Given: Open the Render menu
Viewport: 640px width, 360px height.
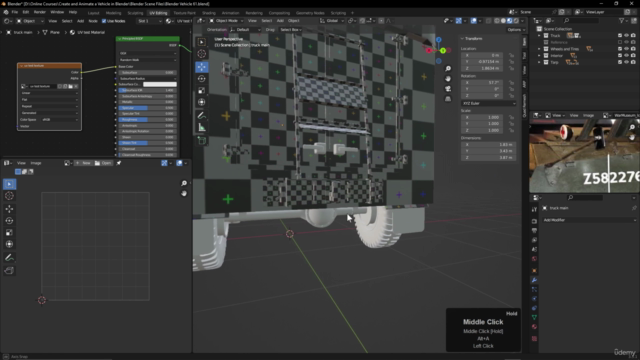Looking at the screenshot, I should (40, 12).
